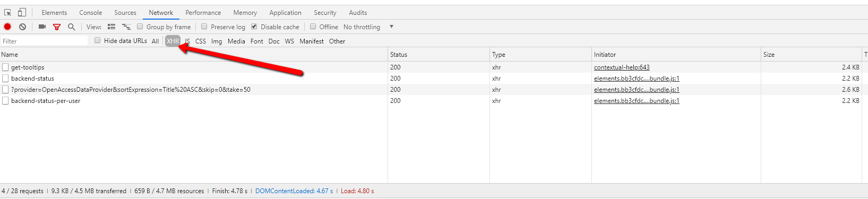
Task: Enable the Preserve log checkbox
Action: click(x=204, y=27)
